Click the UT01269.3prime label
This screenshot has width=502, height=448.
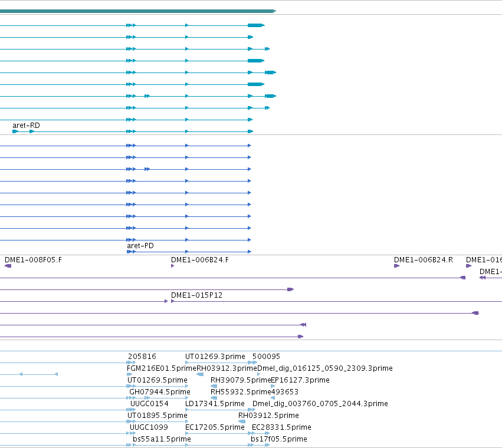pos(215,357)
